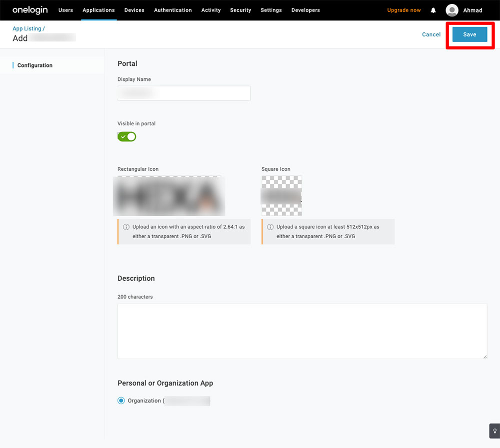Screen dimensions: 500x448
Task: Click the square icon info symbol
Action: (x=270, y=227)
